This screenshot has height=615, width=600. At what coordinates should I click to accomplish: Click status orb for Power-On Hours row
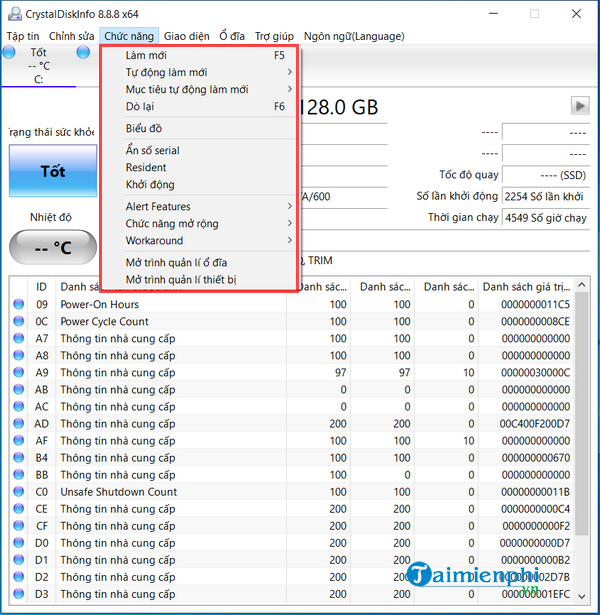[18, 304]
